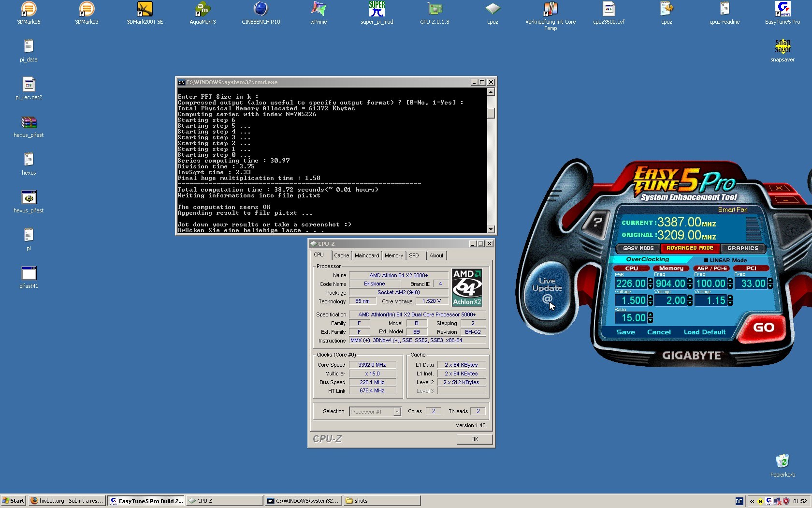Screen dimensions: 812x508
Task: Expand hidden system tray icons arrow
Action: tap(752, 501)
